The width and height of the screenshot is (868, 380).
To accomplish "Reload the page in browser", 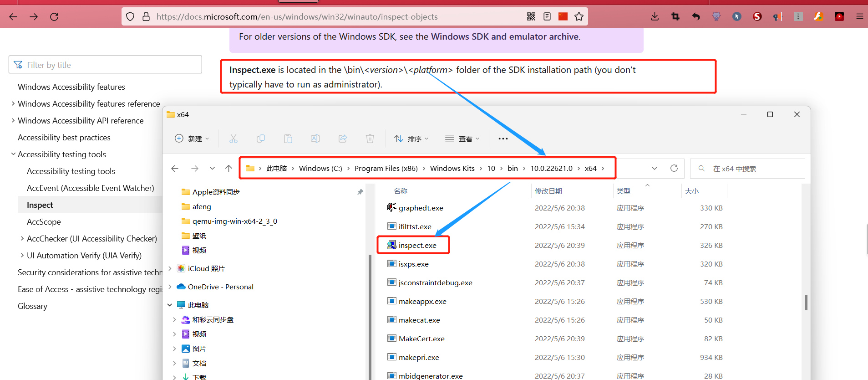I will click(x=54, y=17).
